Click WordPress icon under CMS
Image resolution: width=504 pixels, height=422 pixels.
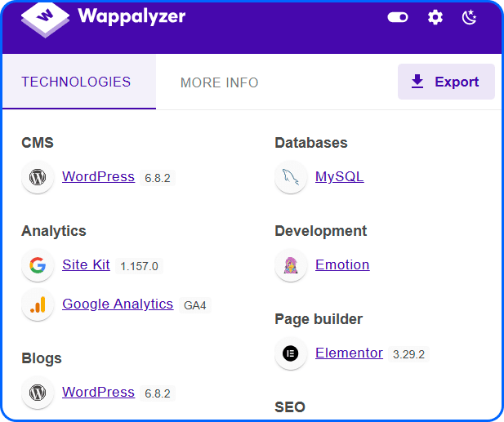click(38, 177)
